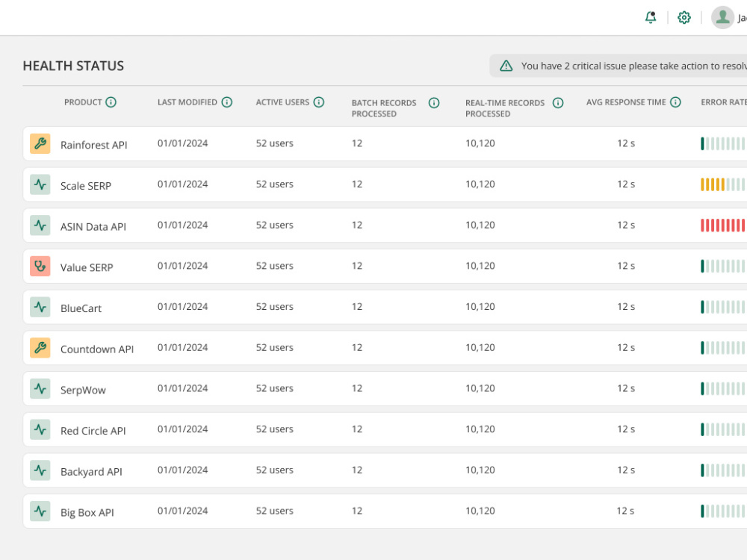Screen dimensions: 747x560
Task: Open the notifications bell icon
Action: pyautogui.click(x=651, y=18)
